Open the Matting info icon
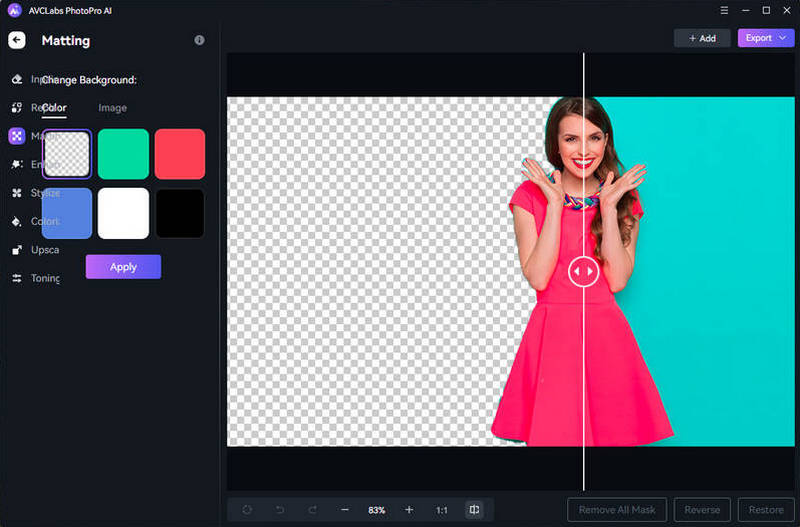Viewport: 800px width, 527px height. click(x=199, y=40)
